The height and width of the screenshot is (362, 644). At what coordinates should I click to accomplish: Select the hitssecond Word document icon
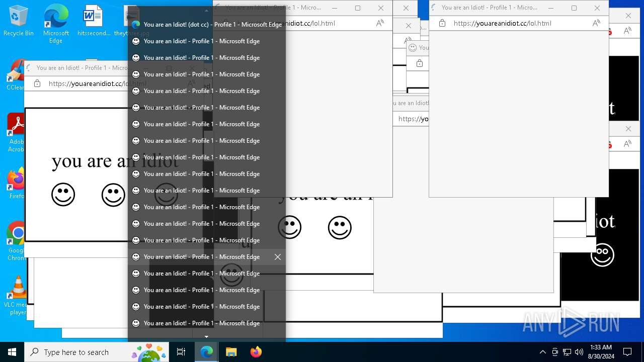click(x=94, y=21)
